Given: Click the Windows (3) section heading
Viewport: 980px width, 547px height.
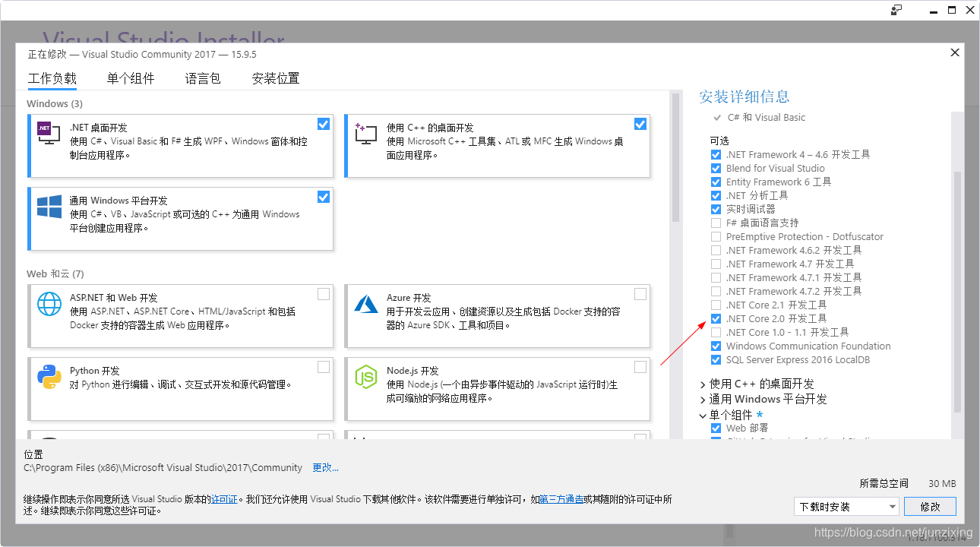Looking at the screenshot, I should point(55,103).
